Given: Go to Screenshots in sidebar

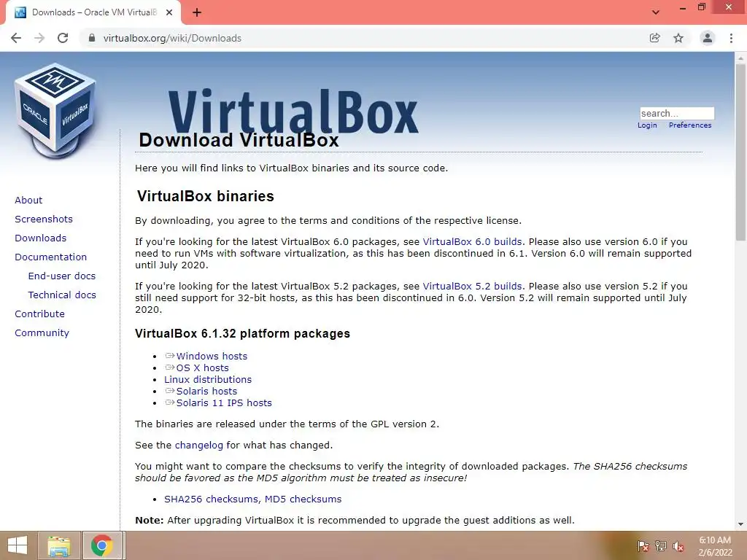Looking at the screenshot, I should tap(44, 219).
